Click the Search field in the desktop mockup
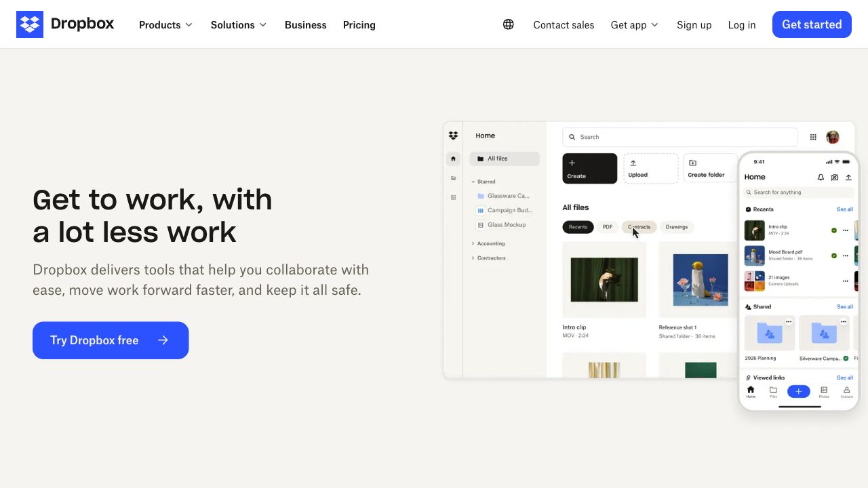The image size is (868, 488). (680, 137)
